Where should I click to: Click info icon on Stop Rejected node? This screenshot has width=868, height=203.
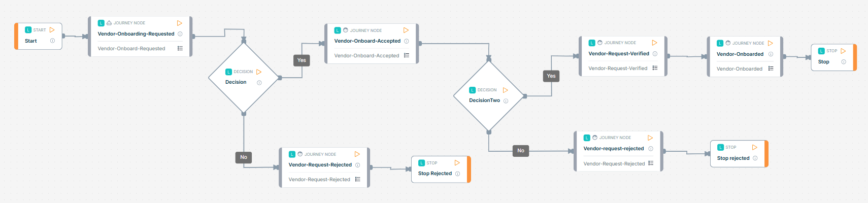coord(457,174)
